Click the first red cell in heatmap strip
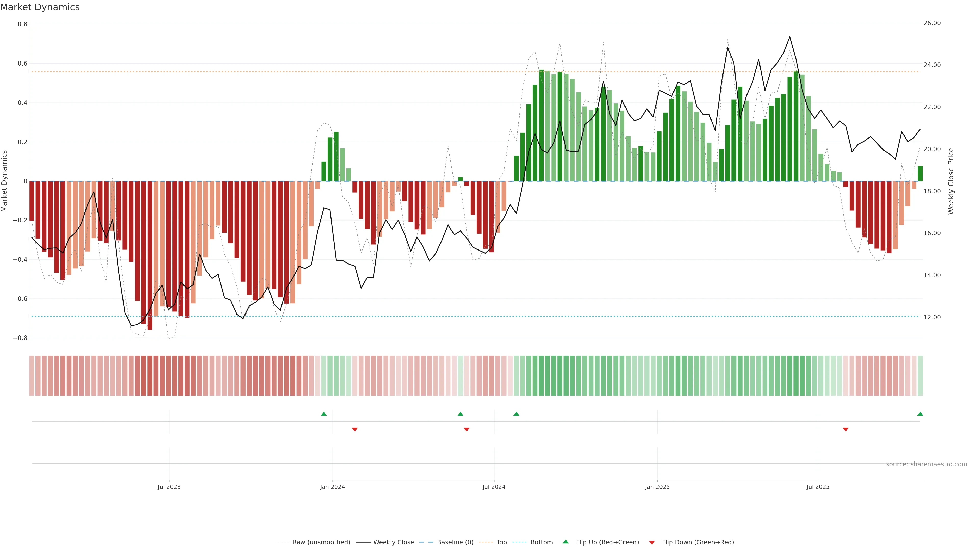980x551 pixels. point(32,375)
